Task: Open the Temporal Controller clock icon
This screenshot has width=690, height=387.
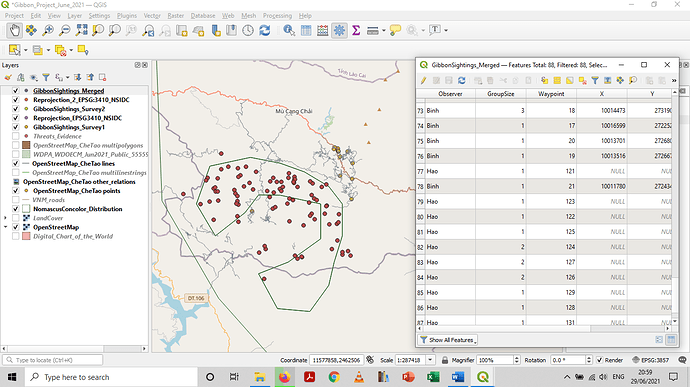Action: click(248, 30)
